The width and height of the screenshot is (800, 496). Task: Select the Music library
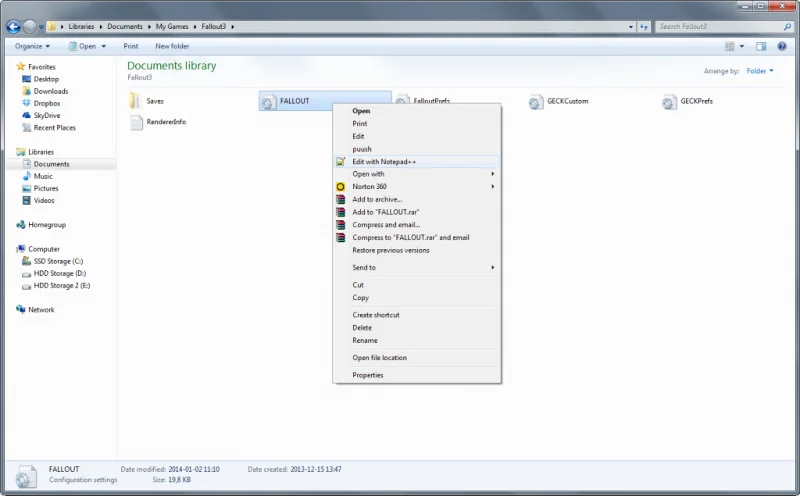pyautogui.click(x=43, y=177)
